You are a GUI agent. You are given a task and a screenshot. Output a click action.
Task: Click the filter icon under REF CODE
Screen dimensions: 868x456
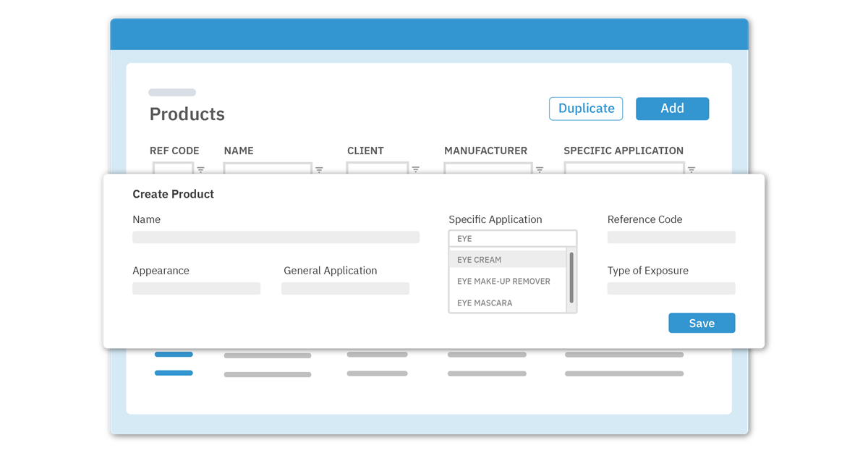click(x=200, y=170)
